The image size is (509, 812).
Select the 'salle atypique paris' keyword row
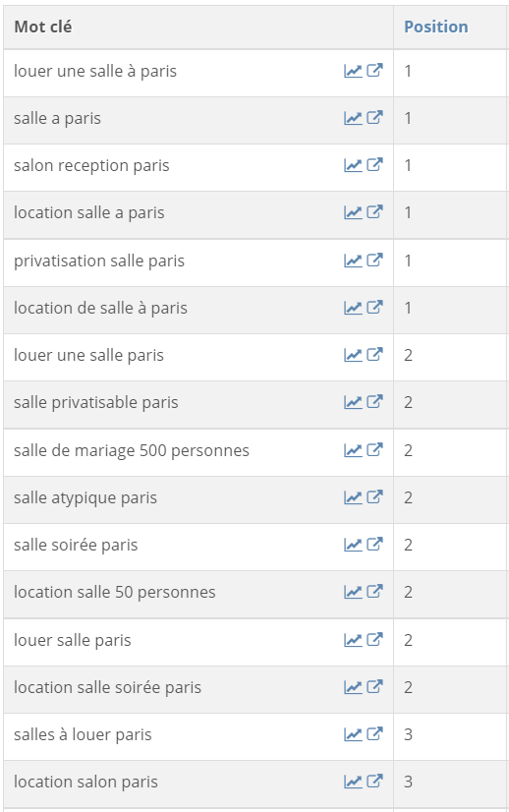254,499
